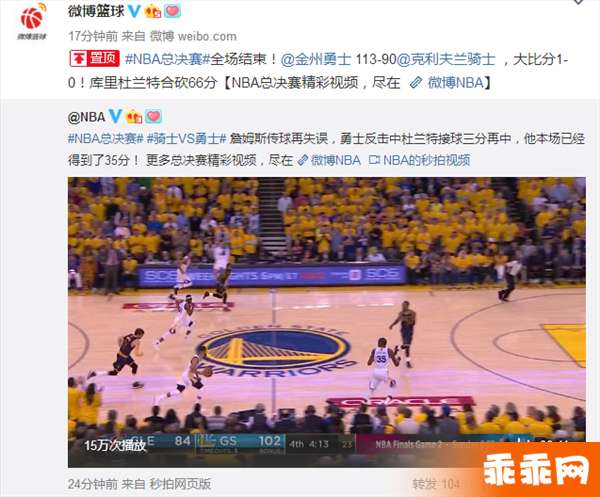Click the membership badge icon after 微博篮球
Viewport: 600px width, 497px height.
tap(153, 11)
